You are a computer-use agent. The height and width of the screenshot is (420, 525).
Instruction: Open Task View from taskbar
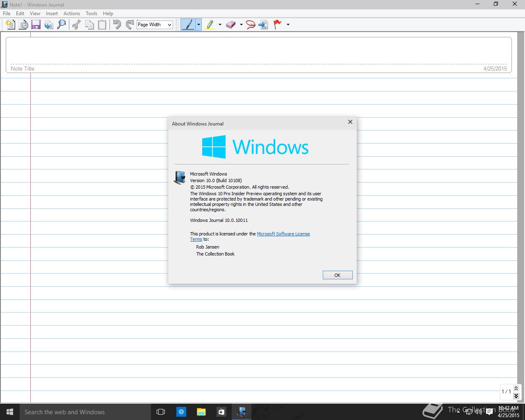(161, 412)
